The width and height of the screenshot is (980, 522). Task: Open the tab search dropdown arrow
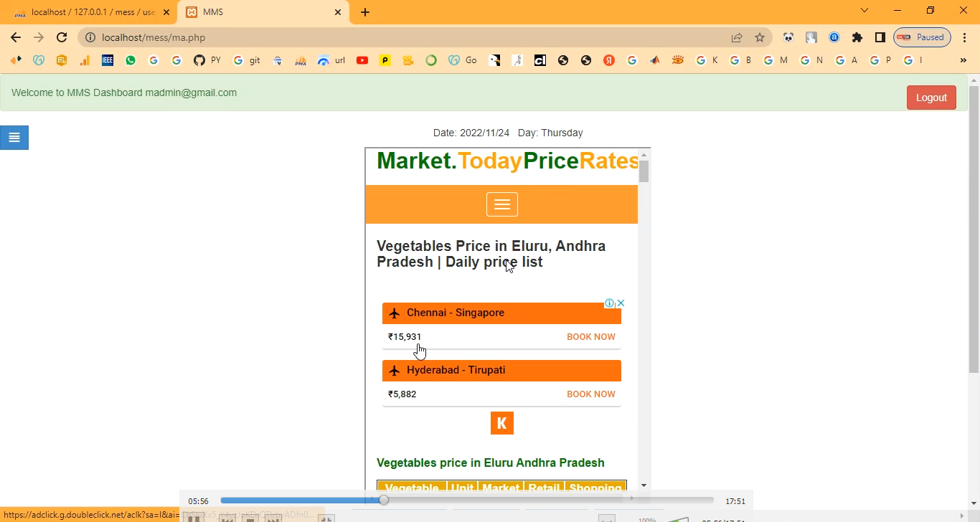pos(864,11)
